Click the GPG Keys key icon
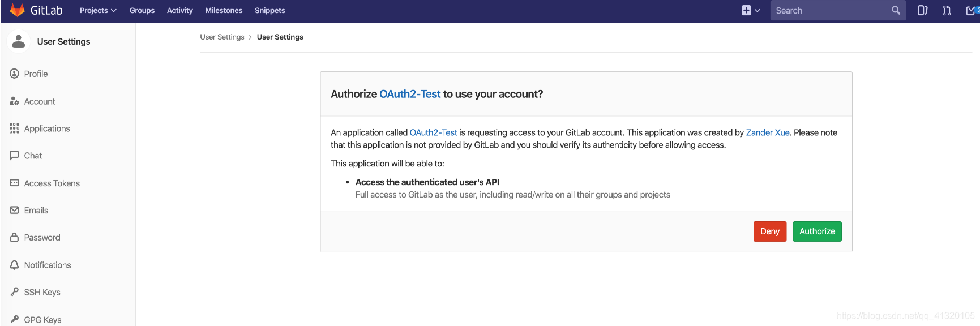The height and width of the screenshot is (326, 980). pos(15,320)
